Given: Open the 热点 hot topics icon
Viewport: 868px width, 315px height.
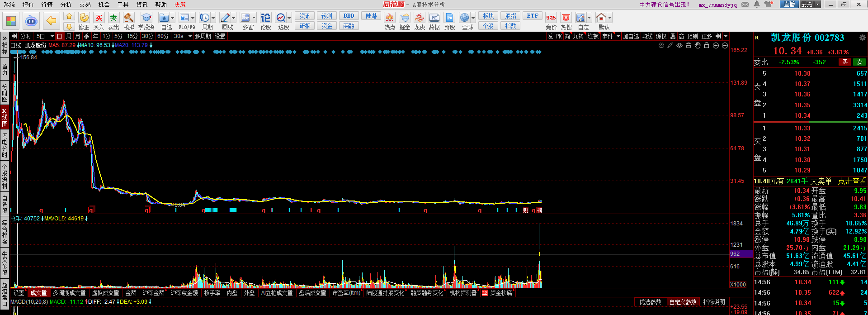Looking at the screenshot, I should click(390, 21).
